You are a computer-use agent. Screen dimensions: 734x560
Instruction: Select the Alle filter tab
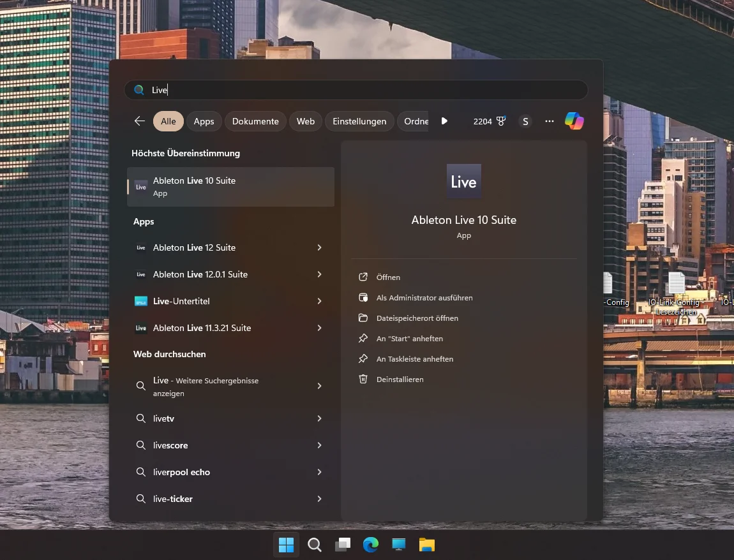168,121
